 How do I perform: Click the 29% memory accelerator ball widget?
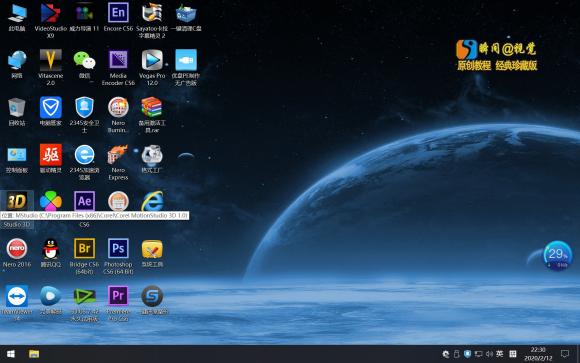[557, 255]
